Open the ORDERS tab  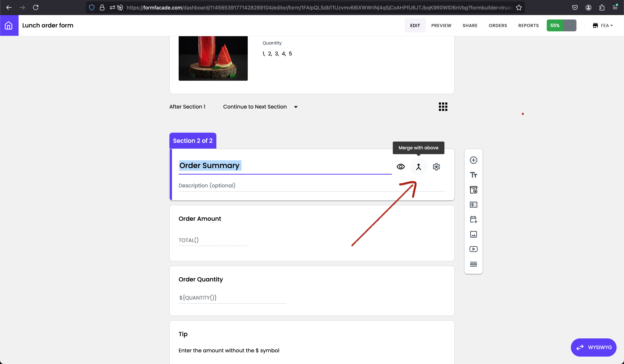pos(498,25)
